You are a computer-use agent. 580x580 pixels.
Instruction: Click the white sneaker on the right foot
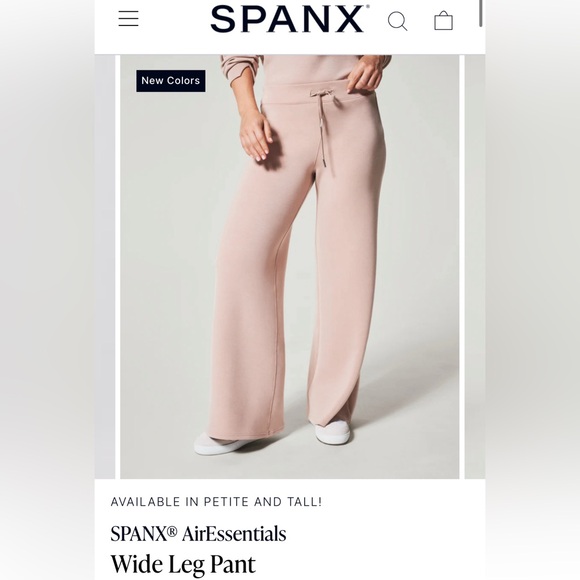[332, 432]
